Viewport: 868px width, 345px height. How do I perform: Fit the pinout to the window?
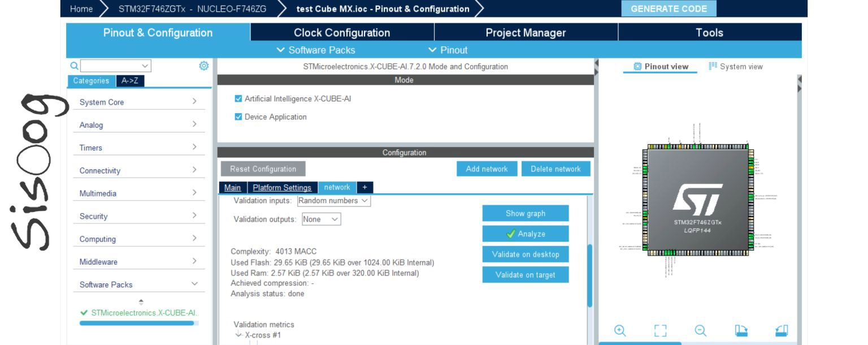point(660,331)
